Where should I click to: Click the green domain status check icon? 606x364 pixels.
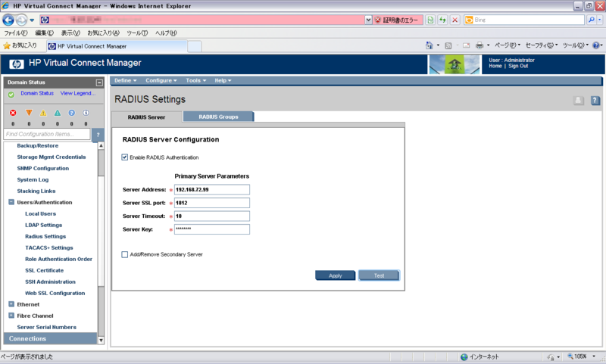(11, 94)
